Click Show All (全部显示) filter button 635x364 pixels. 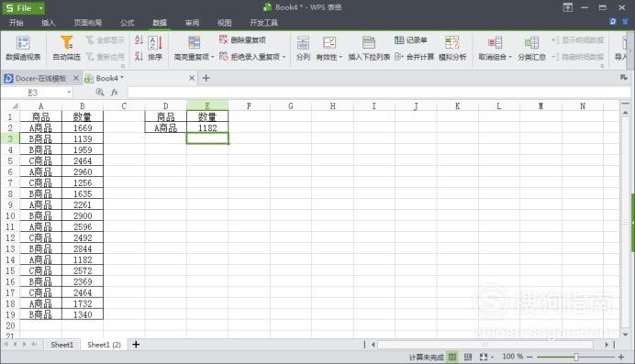pos(106,40)
